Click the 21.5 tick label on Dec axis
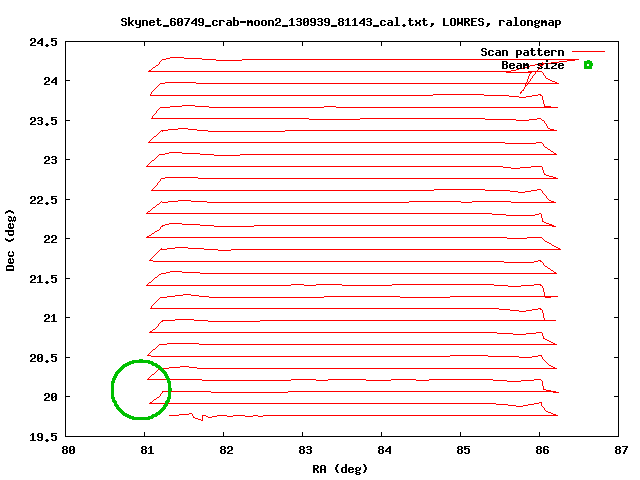This screenshot has height=480, width=640. (43, 279)
